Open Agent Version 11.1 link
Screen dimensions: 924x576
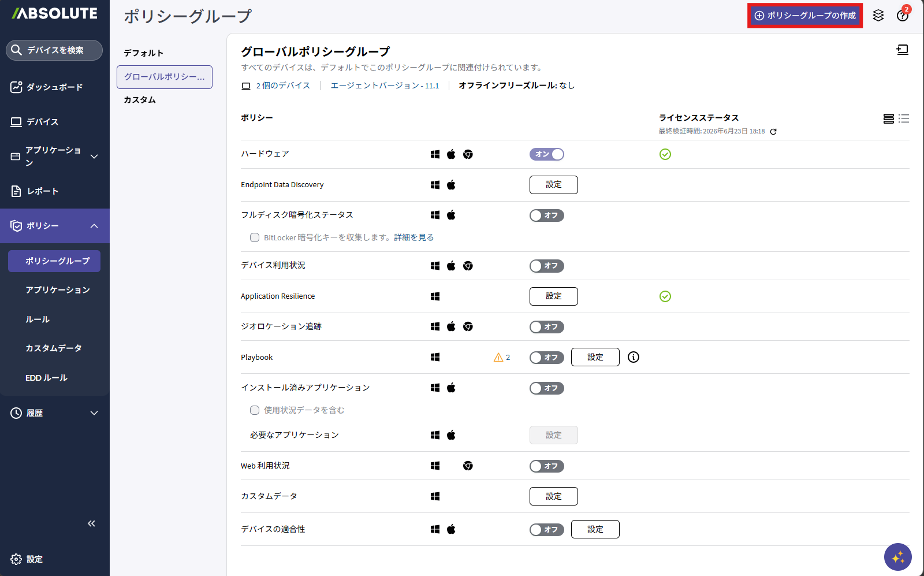click(x=385, y=86)
